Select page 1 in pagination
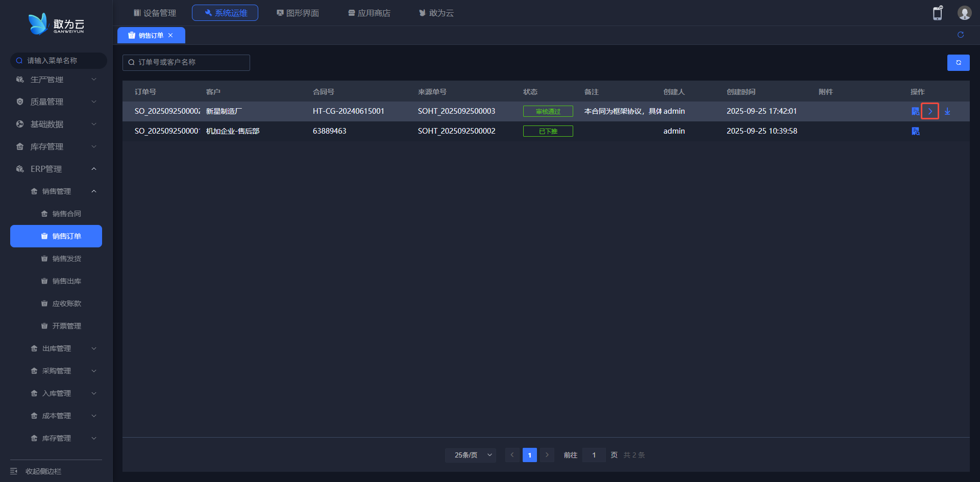 [x=530, y=455]
